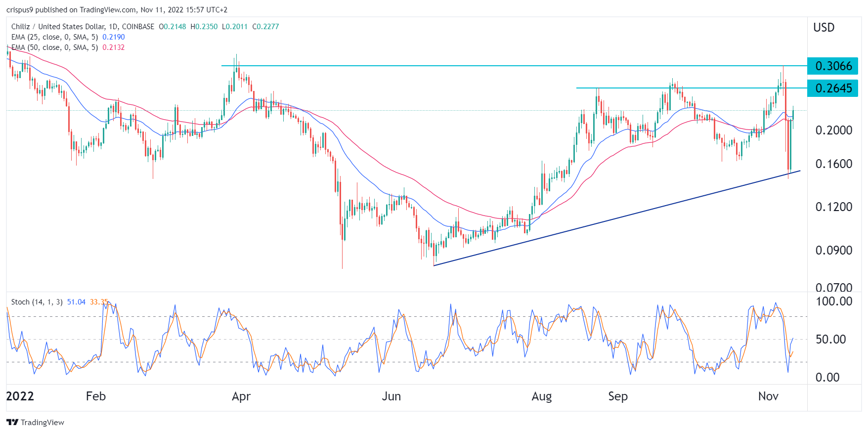Click the open price O0.2148
Image resolution: width=868 pixels, height=433 pixels.
tap(173, 27)
